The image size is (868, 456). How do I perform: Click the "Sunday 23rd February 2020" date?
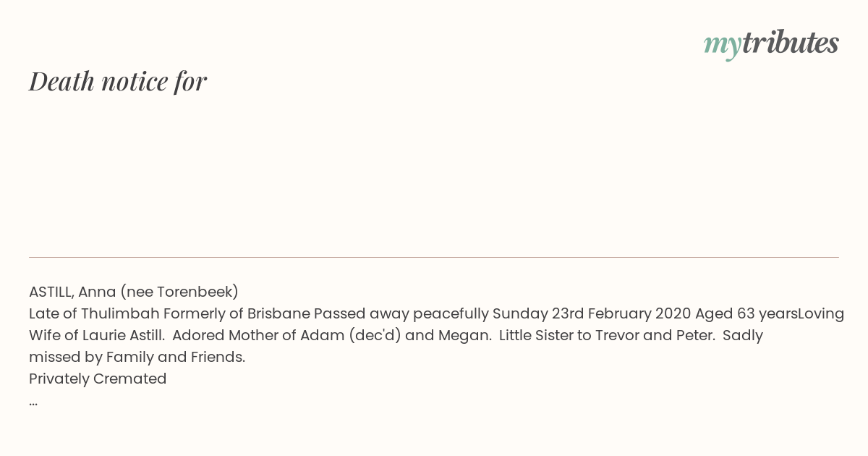(592, 313)
